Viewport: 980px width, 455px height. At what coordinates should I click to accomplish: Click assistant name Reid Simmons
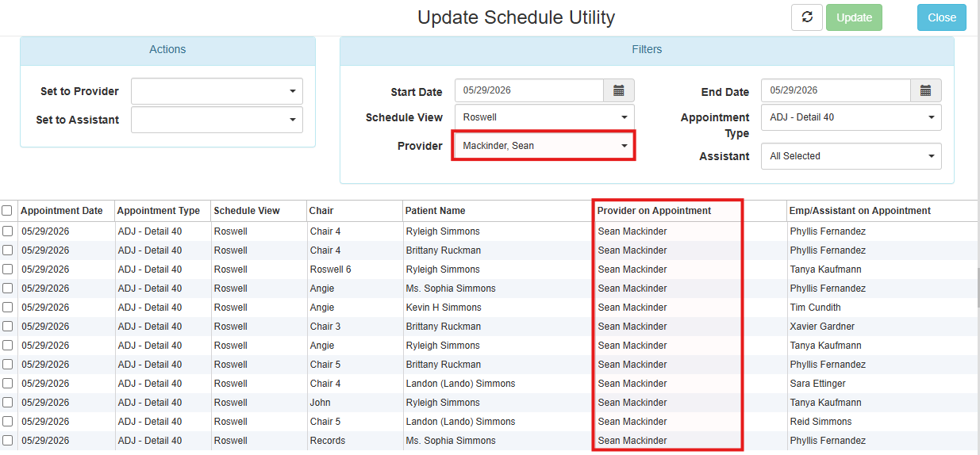(821, 422)
